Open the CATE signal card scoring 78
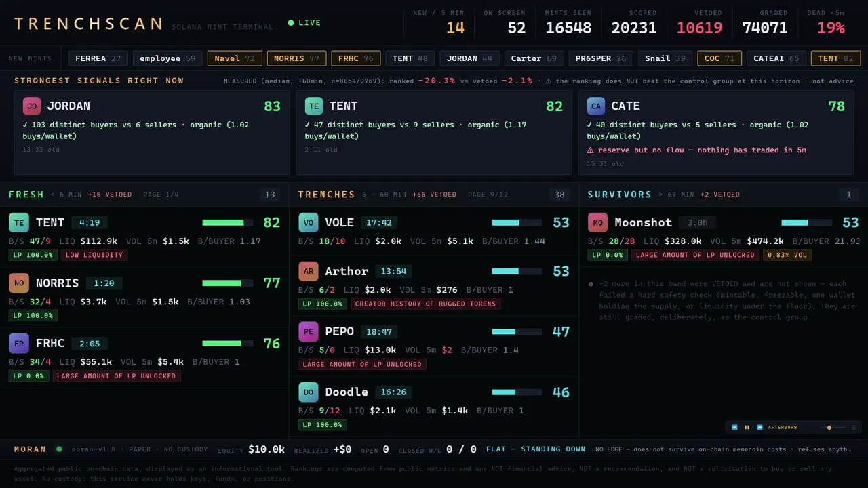The height and width of the screenshot is (488, 868). point(716,133)
